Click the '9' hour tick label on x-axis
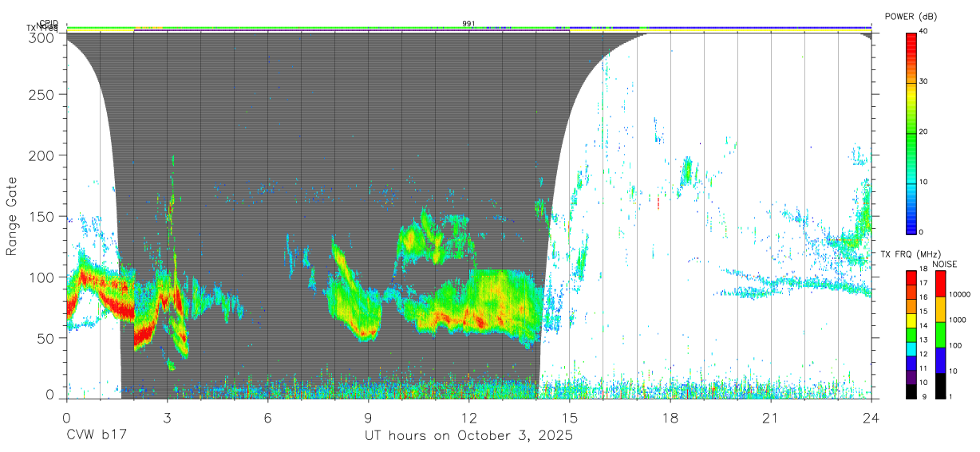Viewport: 980px width, 452px height. click(x=368, y=418)
